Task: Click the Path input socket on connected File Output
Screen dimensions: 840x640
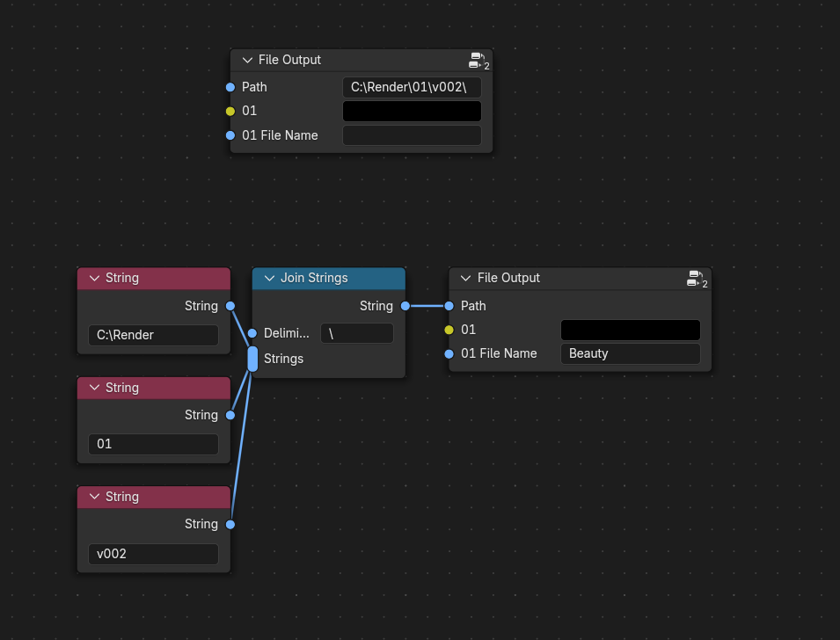Action: [449, 306]
